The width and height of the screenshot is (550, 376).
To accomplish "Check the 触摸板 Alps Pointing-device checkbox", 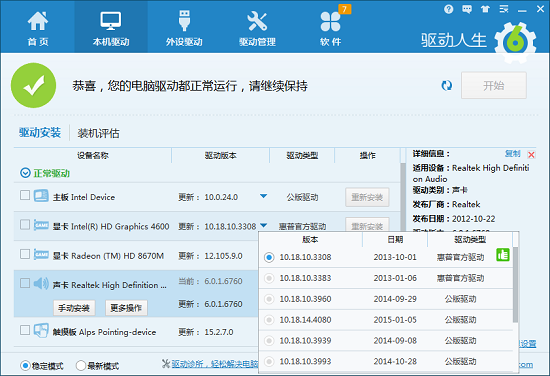I will [x=25, y=330].
